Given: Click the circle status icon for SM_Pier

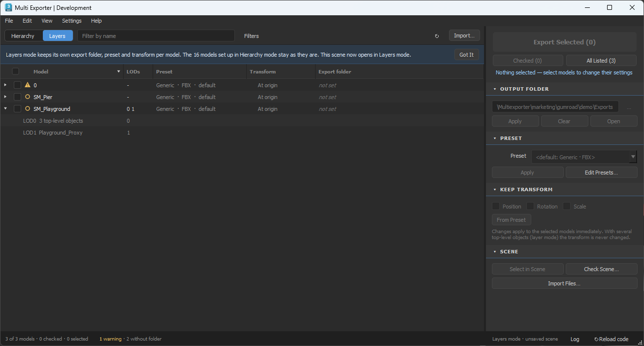Looking at the screenshot, I should point(28,97).
